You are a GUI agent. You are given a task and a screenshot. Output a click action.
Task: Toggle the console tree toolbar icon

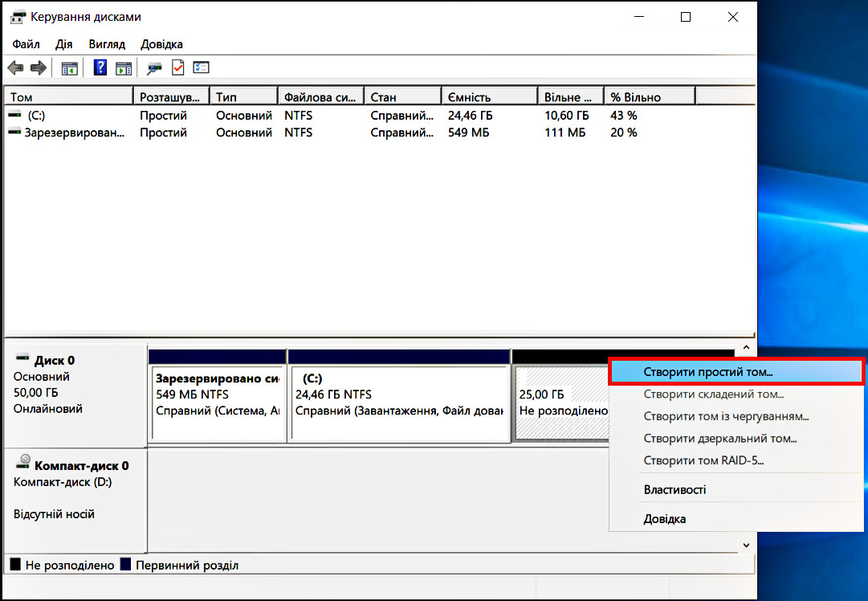pyautogui.click(x=69, y=68)
